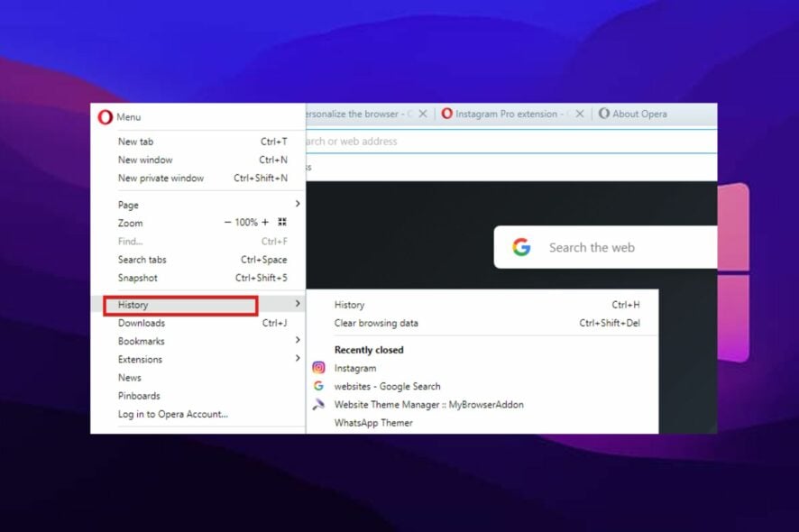Click the Instagram icon in Recently closed
Screen dimensions: 799x532
(318, 367)
